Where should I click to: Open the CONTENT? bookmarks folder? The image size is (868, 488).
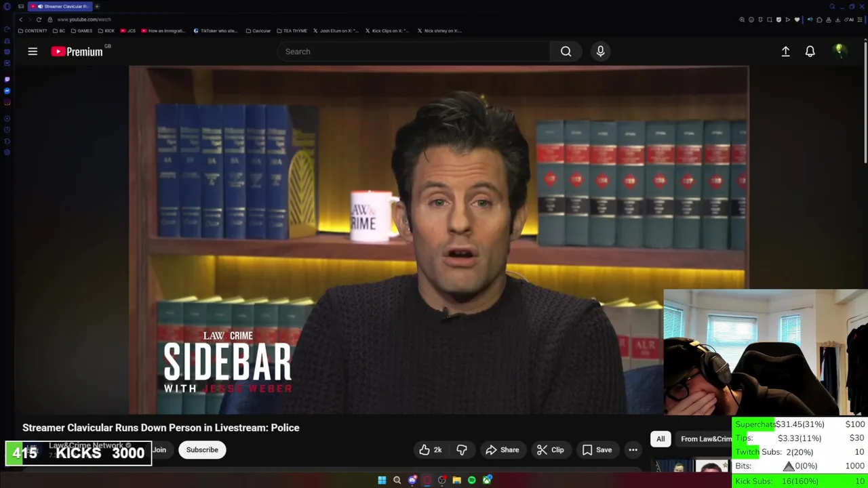click(33, 30)
